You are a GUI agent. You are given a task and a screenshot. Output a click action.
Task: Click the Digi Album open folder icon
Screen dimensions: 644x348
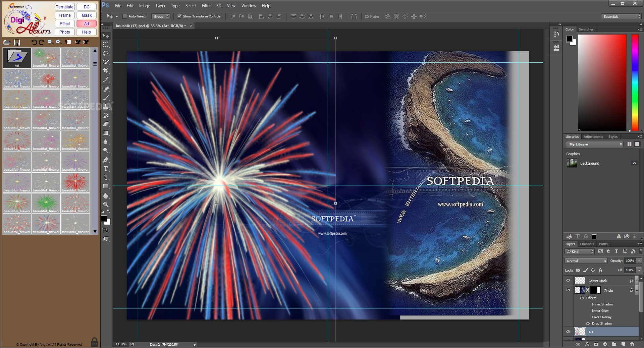(x=7, y=42)
